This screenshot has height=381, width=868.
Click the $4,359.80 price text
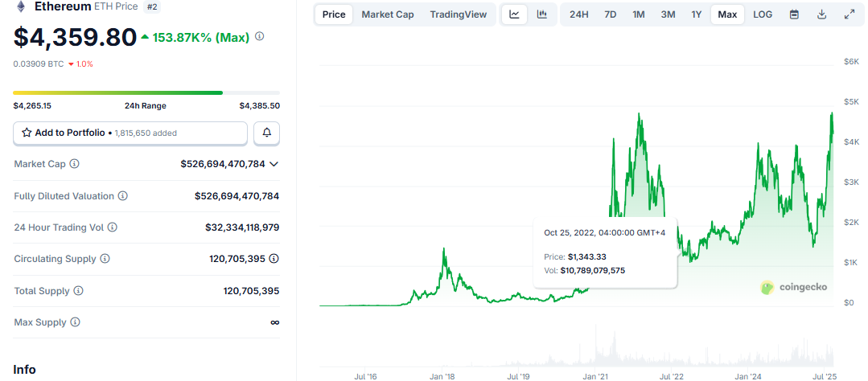tap(75, 37)
